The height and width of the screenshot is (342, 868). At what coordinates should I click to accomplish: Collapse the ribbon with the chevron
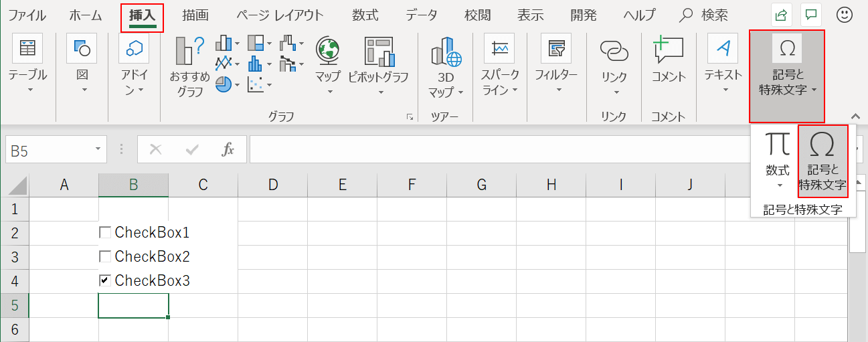(855, 116)
